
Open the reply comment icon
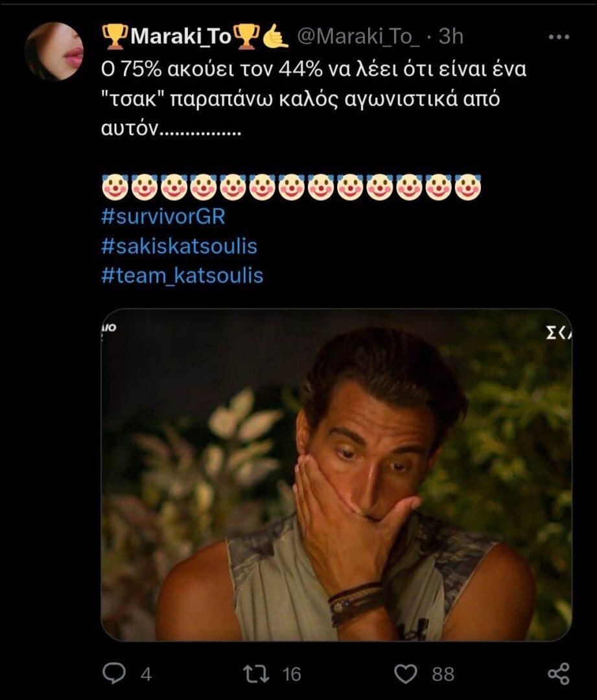pos(114,673)
